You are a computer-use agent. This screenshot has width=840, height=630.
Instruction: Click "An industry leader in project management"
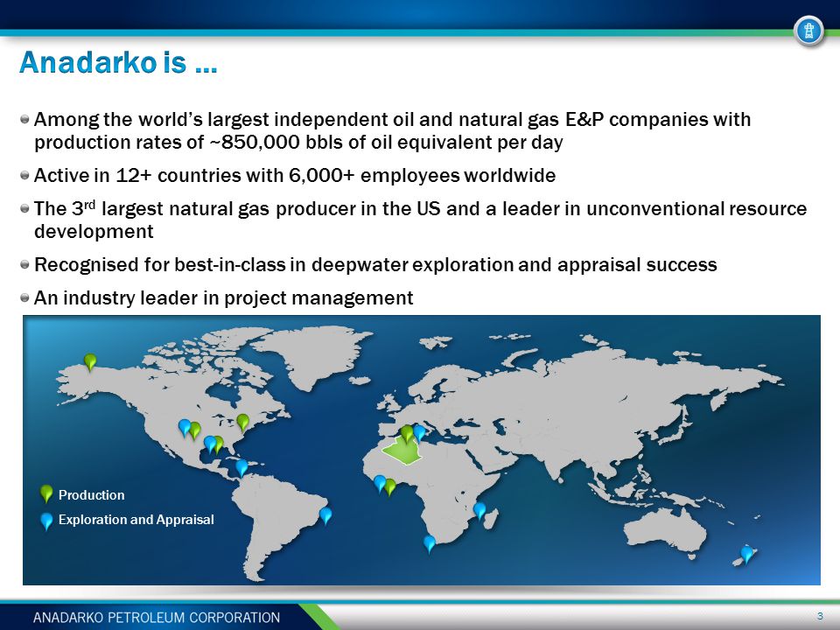click(223, 297)
